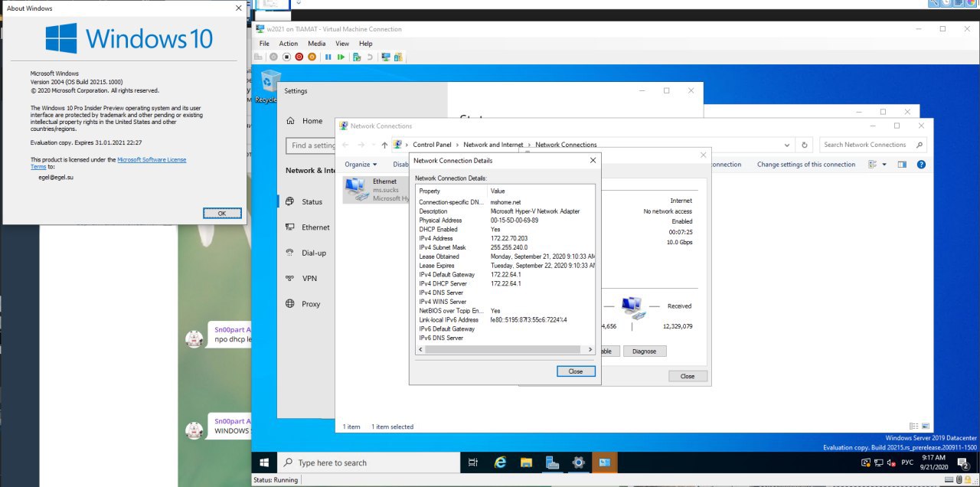This screenshot has width=980, height=487.
Task: Click the Type here to search box
Action: (x=367, y=462)
